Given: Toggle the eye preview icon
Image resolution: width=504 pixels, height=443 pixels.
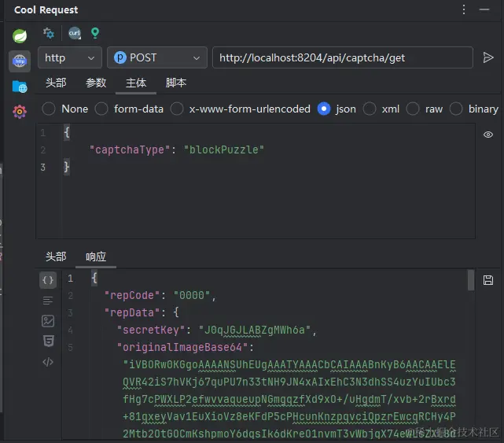Looking at the screenshot, I should [488, 135].
